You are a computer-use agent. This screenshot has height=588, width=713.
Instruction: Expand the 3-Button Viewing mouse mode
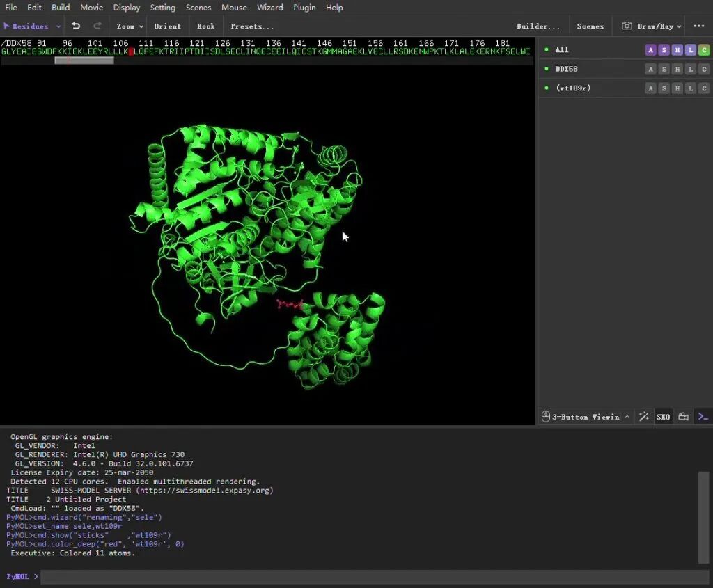pyautogui.click(x=586, y=417)
